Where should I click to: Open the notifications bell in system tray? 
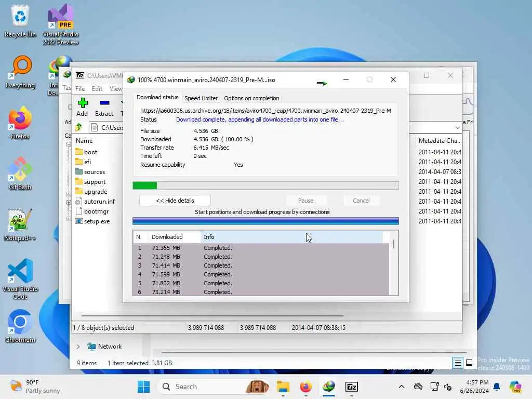click(497, 387)
